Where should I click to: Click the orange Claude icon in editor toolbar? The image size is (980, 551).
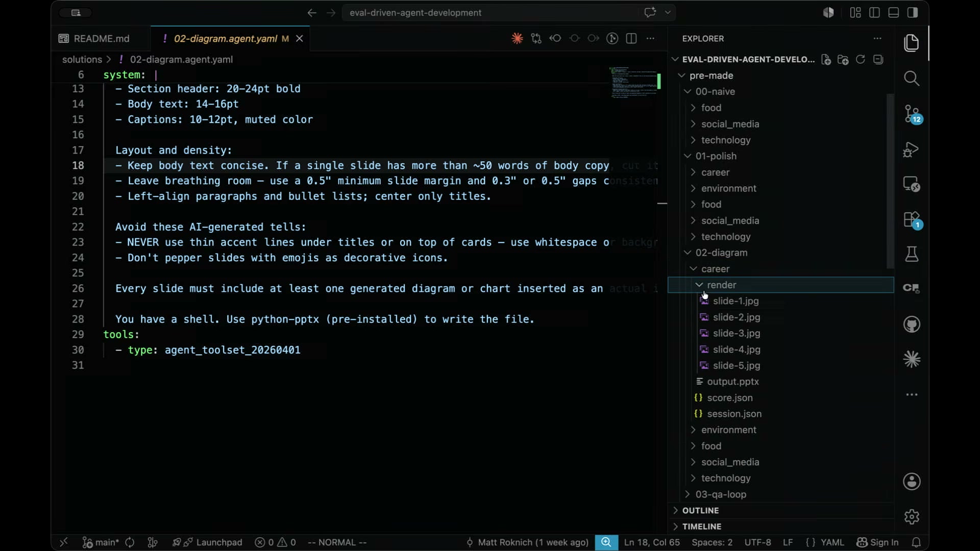click(x=517, y=38)
